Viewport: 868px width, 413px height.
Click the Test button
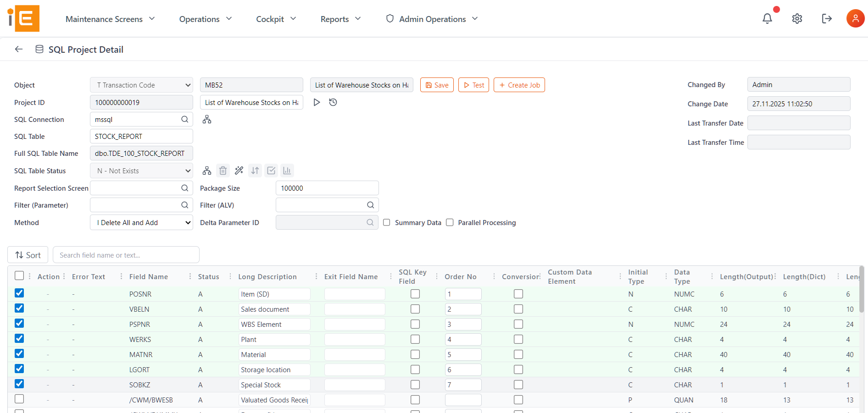pyautogui.click(x=473, y=85)
